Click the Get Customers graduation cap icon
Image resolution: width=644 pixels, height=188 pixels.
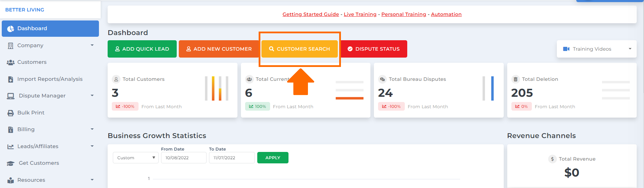10,163
